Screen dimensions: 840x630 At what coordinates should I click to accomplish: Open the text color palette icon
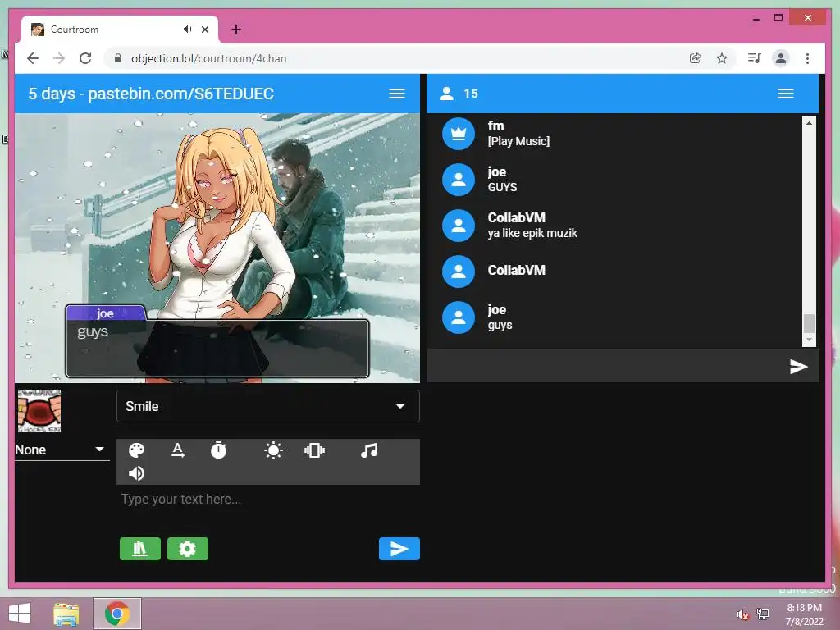click(x=137, y=450)
